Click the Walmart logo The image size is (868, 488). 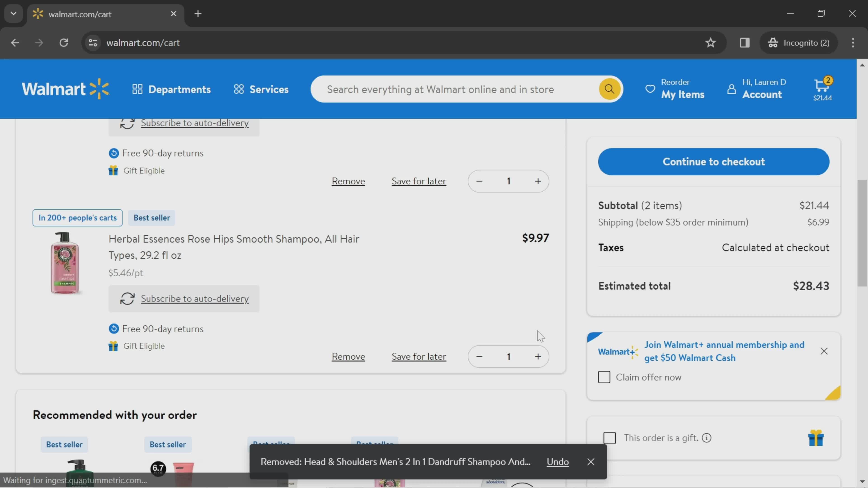coord(65,89)
